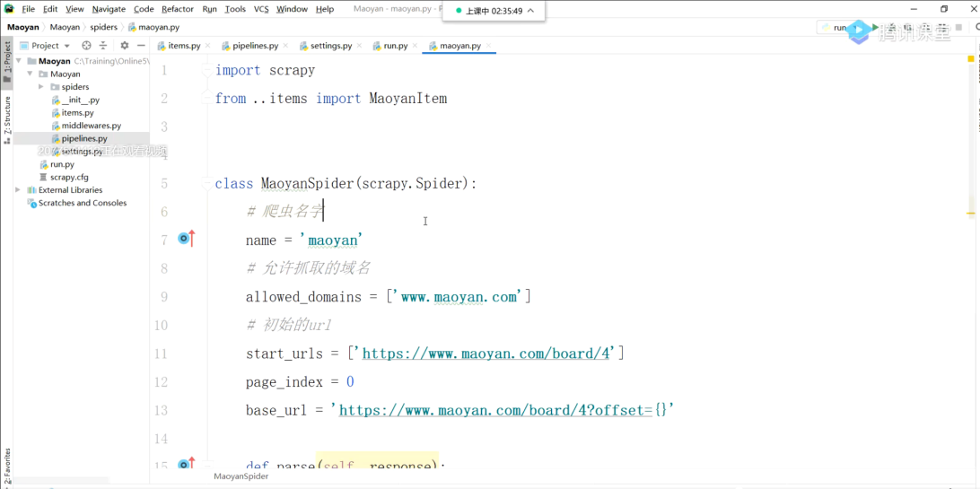Toggle the Structure tool window tab
980x489 pixels.
click(7, 119)
